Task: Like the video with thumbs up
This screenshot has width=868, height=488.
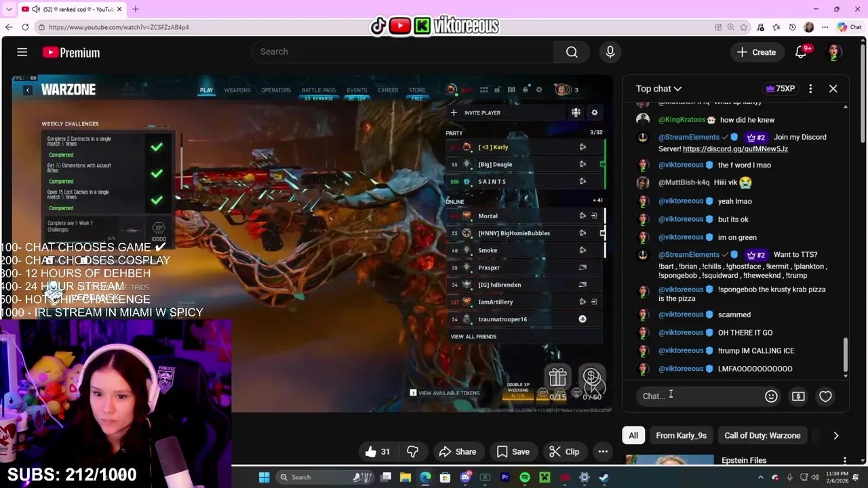Action: pyautogui.click(x=378, y=451)
